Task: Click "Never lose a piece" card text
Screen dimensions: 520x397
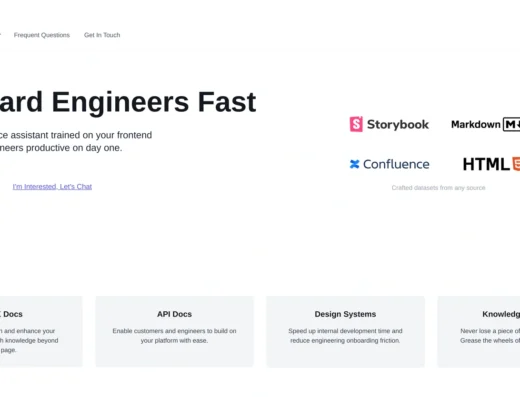Action: click(x=490, y=331)
